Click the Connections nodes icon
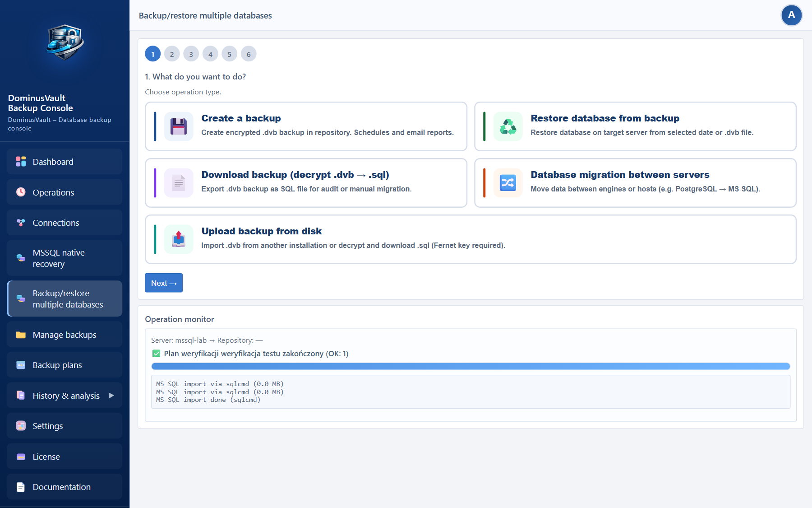Viewport: 812px width, 508px height. click(x=21, y=223)
